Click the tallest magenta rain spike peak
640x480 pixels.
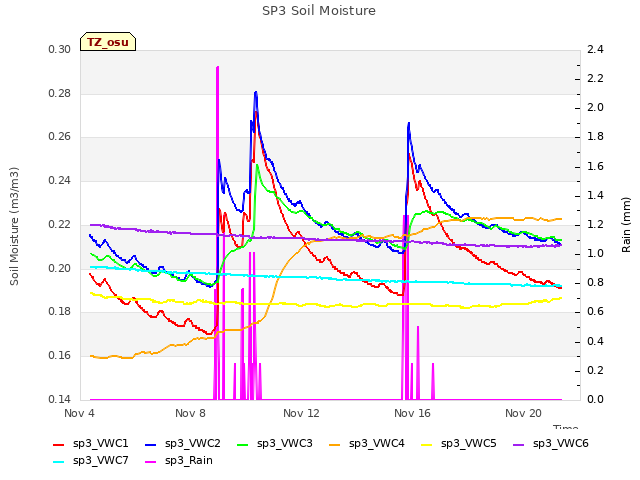tap(218, 67)
